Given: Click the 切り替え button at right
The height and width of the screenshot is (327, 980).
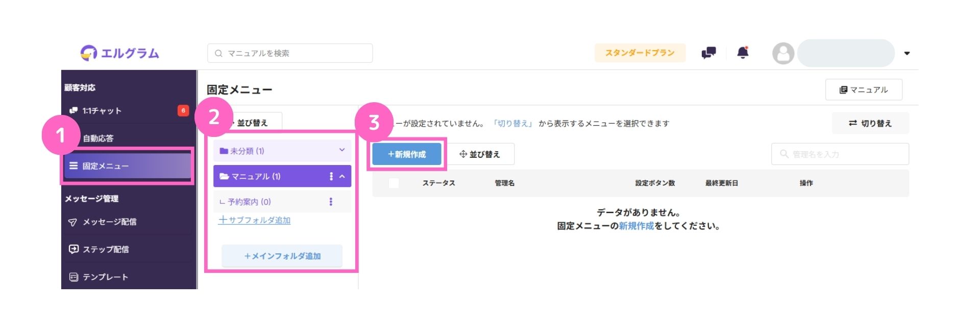Looking at the screenshot, I should [870, 123].
